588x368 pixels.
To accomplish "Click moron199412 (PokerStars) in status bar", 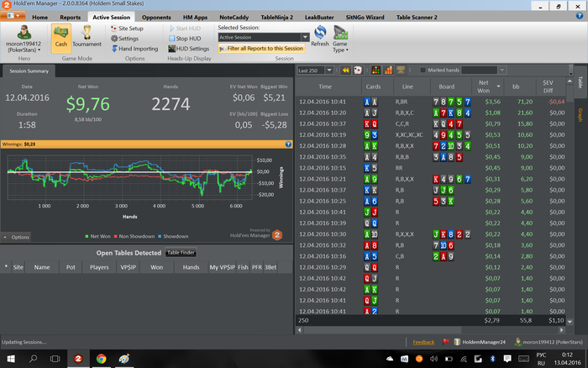I will coord(549,342).
